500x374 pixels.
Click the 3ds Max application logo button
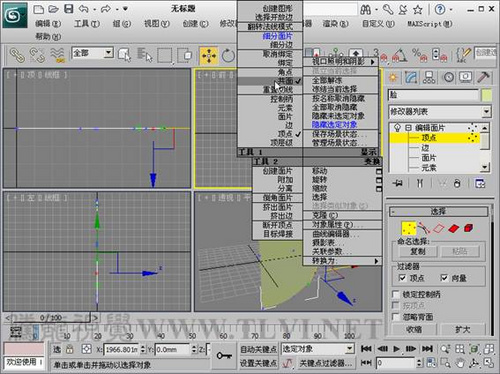[x=15, y=15]
